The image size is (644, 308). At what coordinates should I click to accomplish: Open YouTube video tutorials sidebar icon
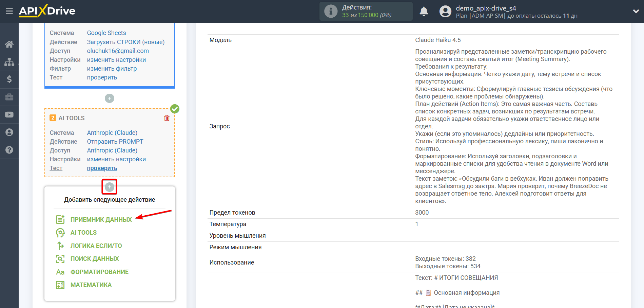click(x=9, y=115)
